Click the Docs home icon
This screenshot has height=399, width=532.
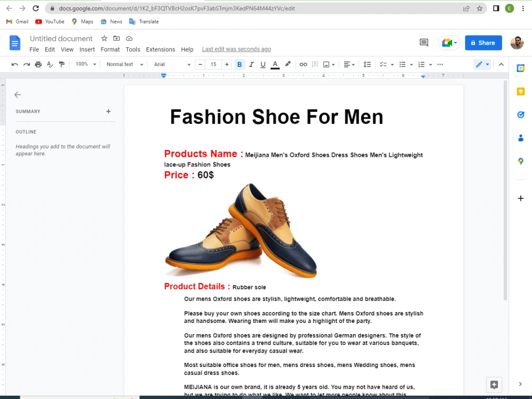pyautogui.click(x=14, y=43)
